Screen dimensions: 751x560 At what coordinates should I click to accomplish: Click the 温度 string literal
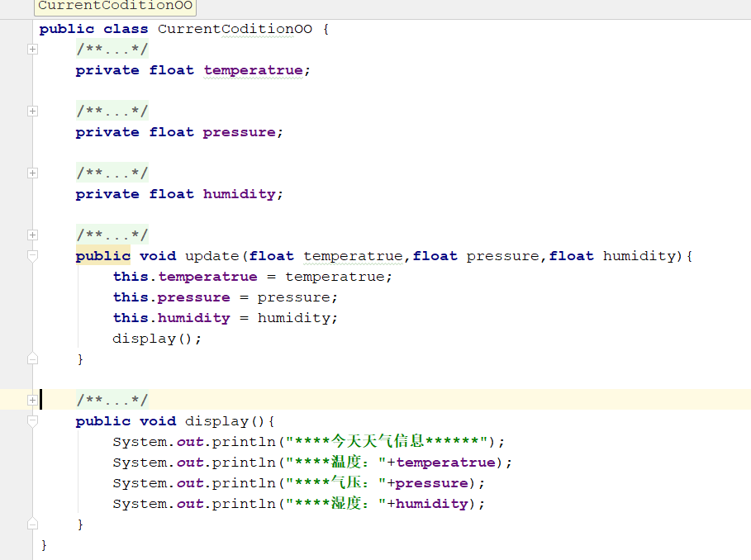pyautogui.click(x=336, y=463)
